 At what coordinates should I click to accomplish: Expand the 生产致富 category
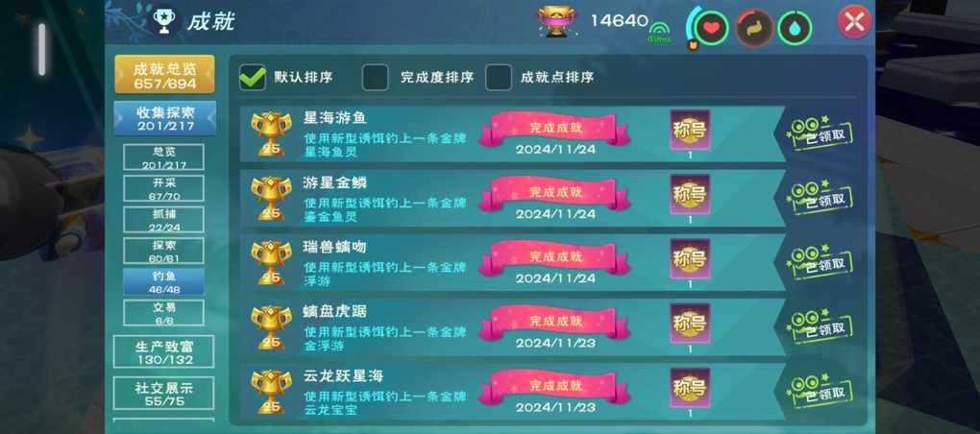[x=163, y=352]
